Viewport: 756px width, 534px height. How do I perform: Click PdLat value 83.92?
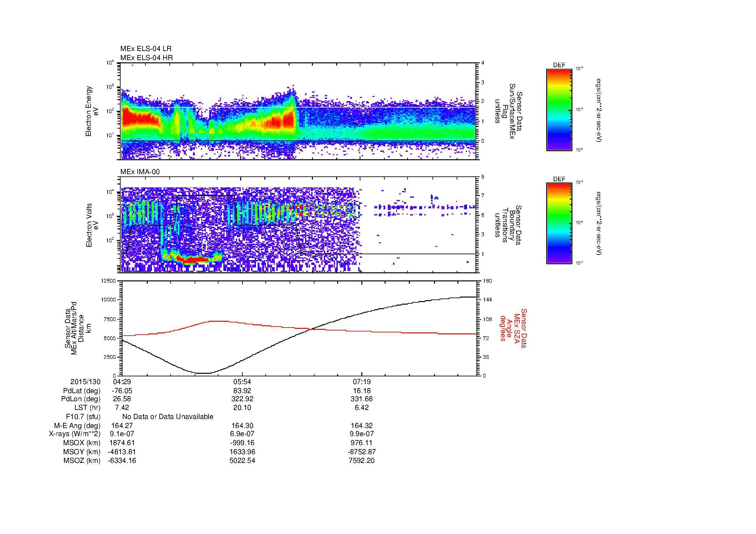pyautogui.click(x=242, y=391)
